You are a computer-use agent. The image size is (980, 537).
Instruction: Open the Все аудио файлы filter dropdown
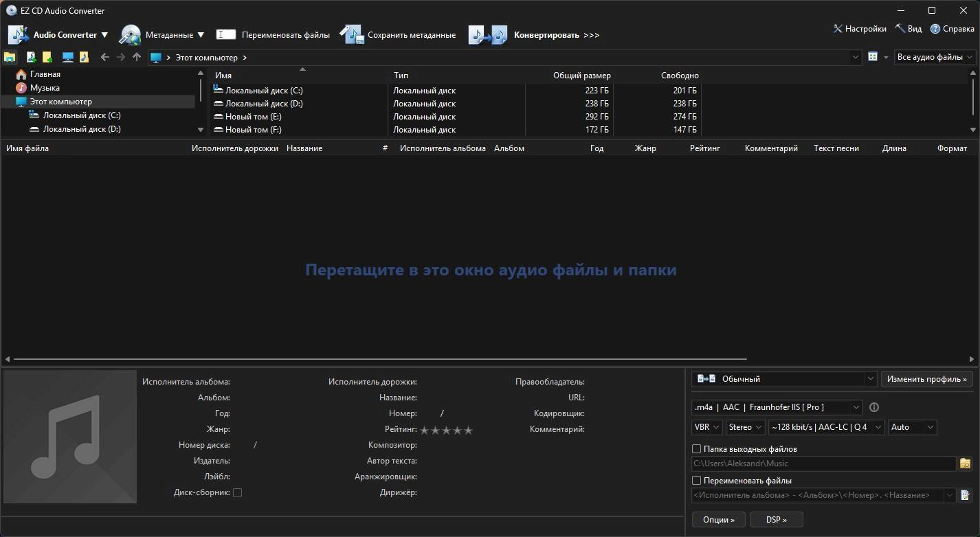click(x=935, y=57)
